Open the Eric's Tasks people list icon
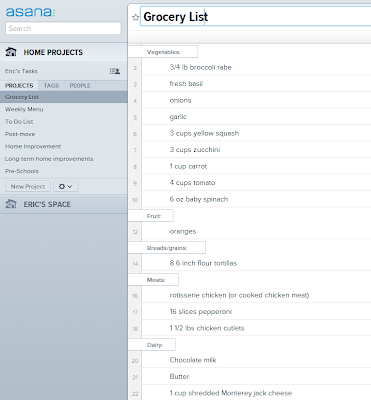 115,71
